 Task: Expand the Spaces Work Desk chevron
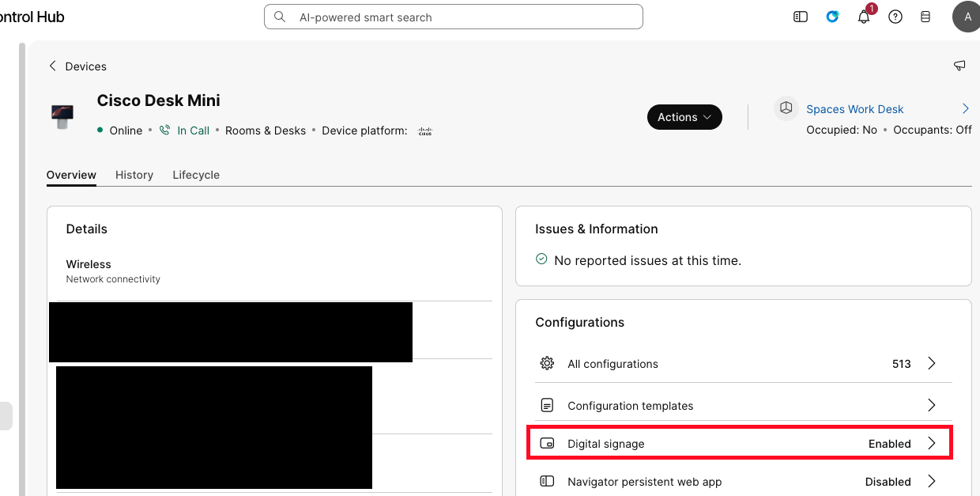[x=966, y=108]
